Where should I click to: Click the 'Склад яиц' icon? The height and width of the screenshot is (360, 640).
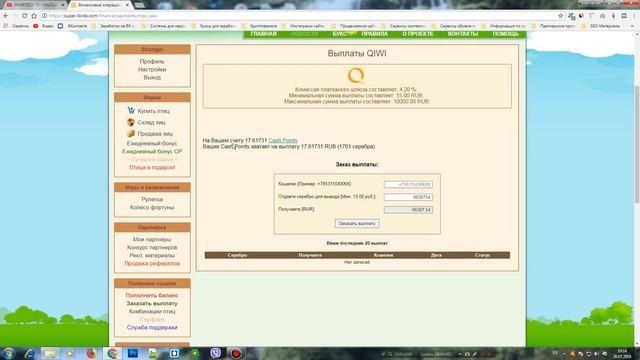(x=131, y=122)
